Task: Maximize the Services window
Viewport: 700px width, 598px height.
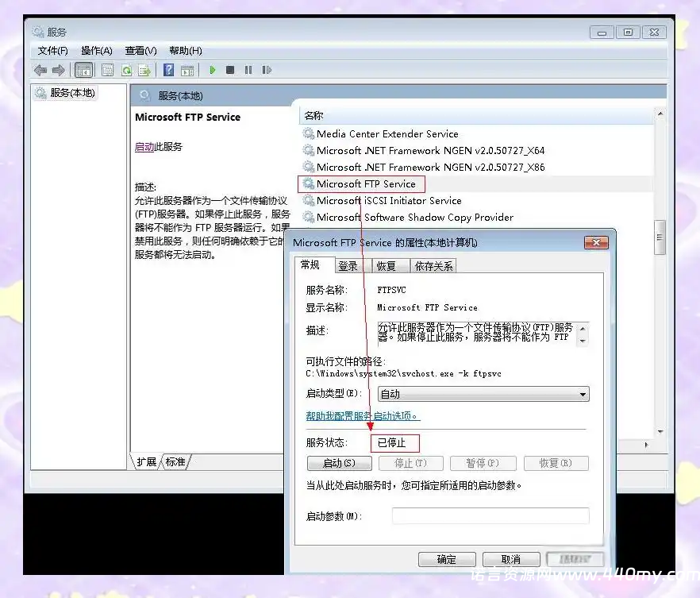Action: coord(628,32)
